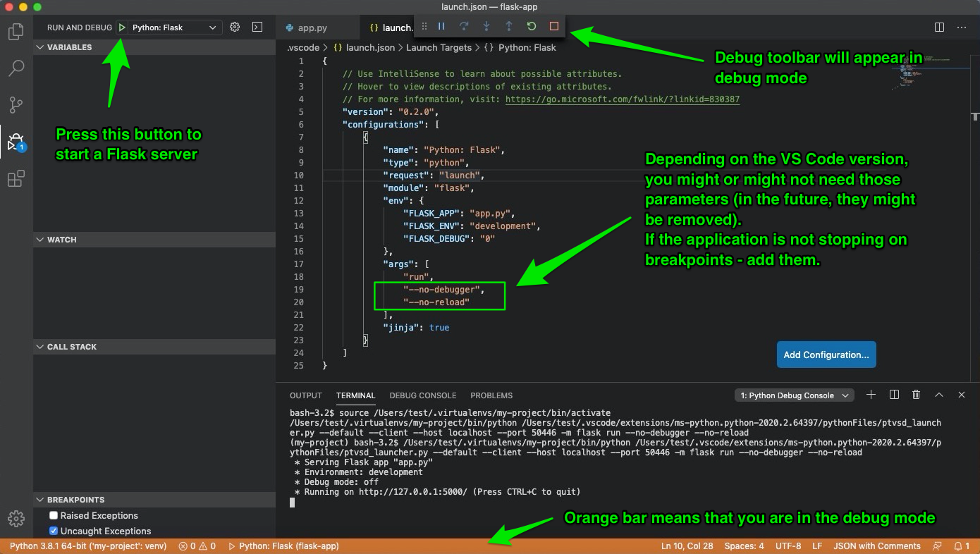
Task: Open the Source Control view
Action: coord(16,105)
